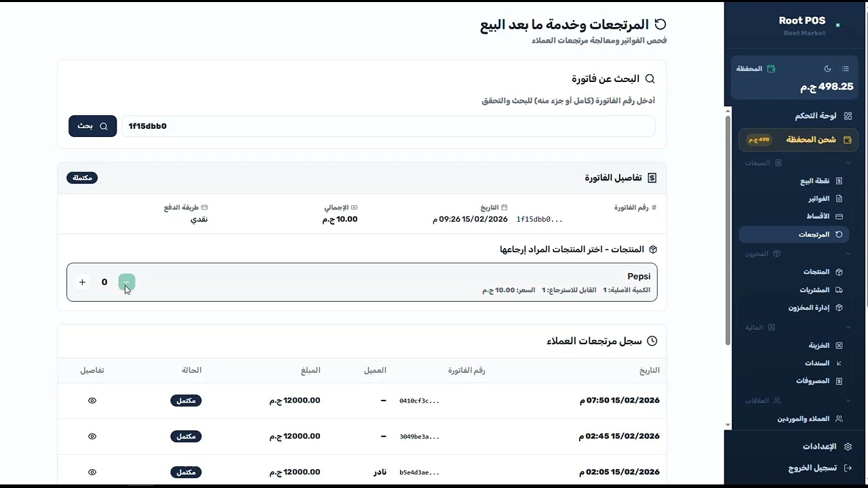
Task: View details of 3049be3a return
Action: point(92,436)
